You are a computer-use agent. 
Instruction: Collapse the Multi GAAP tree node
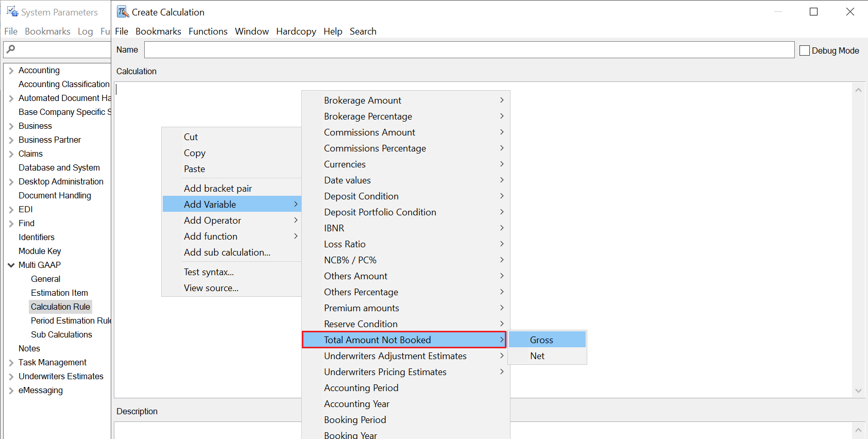click(11, 265)
